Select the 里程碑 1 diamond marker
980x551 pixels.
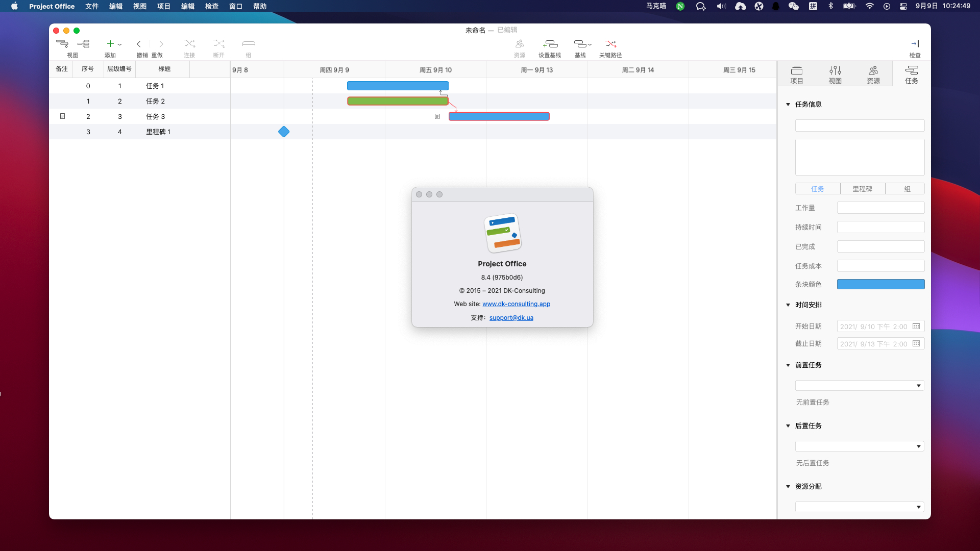284,132
